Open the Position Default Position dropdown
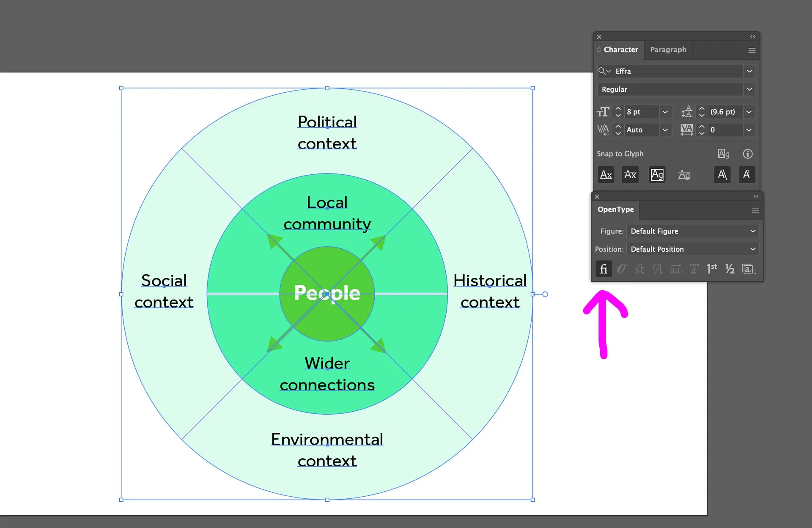 [x=693, y=250]
